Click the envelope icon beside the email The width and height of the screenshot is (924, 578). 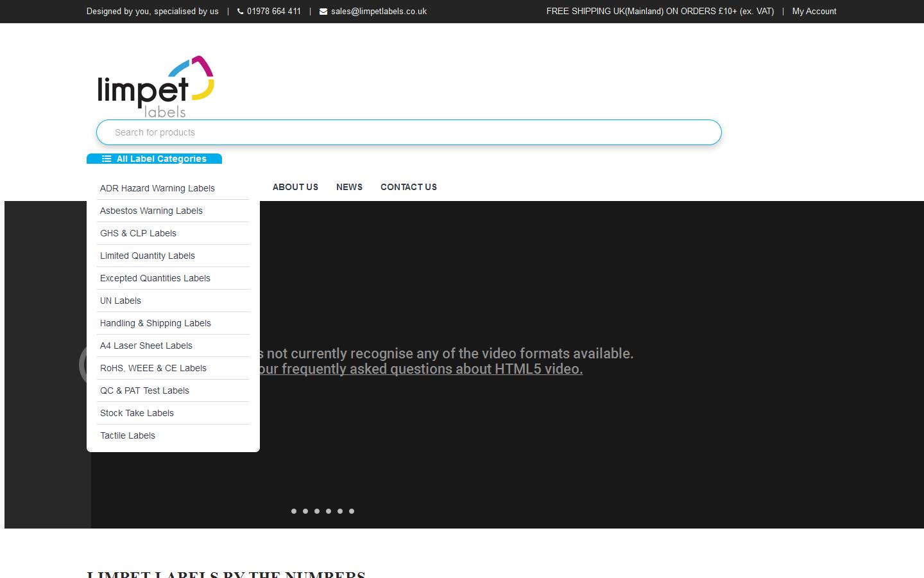323,12
